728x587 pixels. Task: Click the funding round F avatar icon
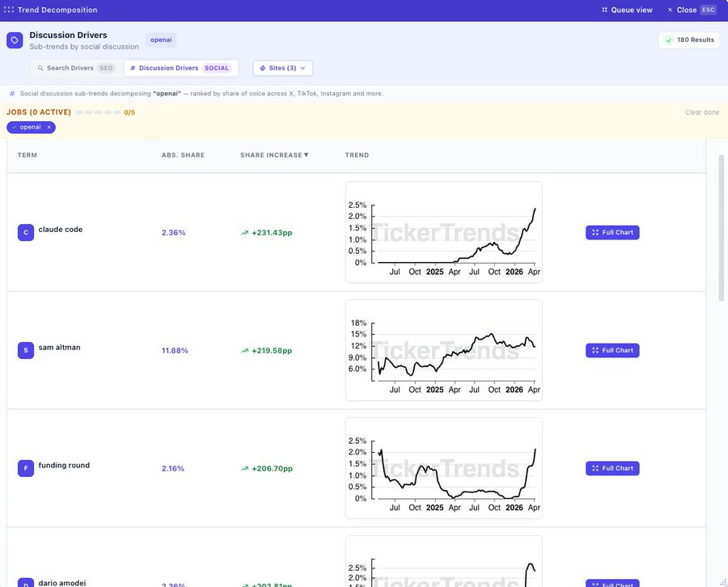(x=26, y=468)
